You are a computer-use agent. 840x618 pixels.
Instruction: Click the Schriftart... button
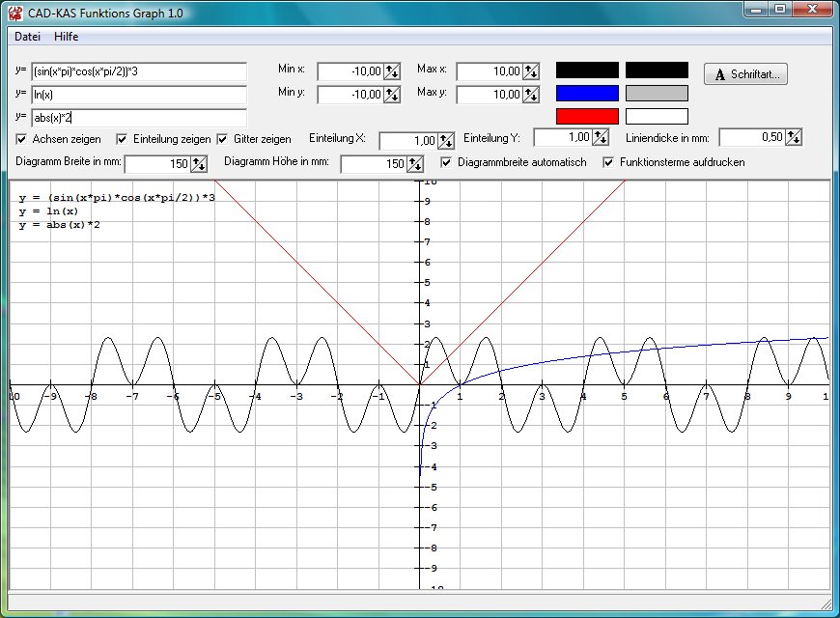(x=746, y=74)
